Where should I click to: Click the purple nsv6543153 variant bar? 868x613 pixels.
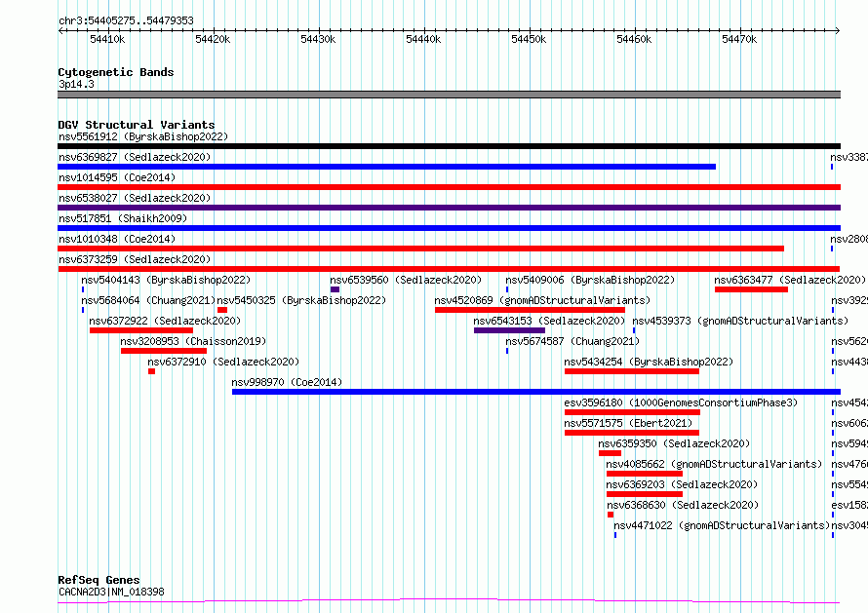click(x=509, y=330)
